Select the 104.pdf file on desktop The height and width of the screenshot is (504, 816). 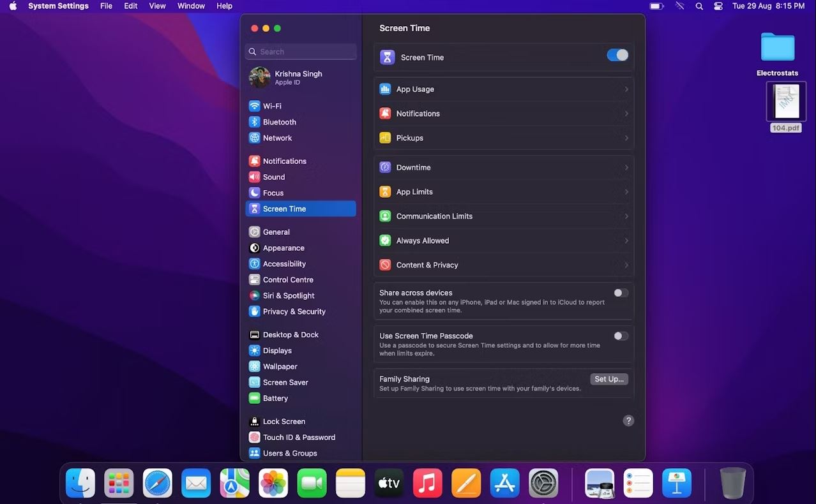tap(785, 107)
